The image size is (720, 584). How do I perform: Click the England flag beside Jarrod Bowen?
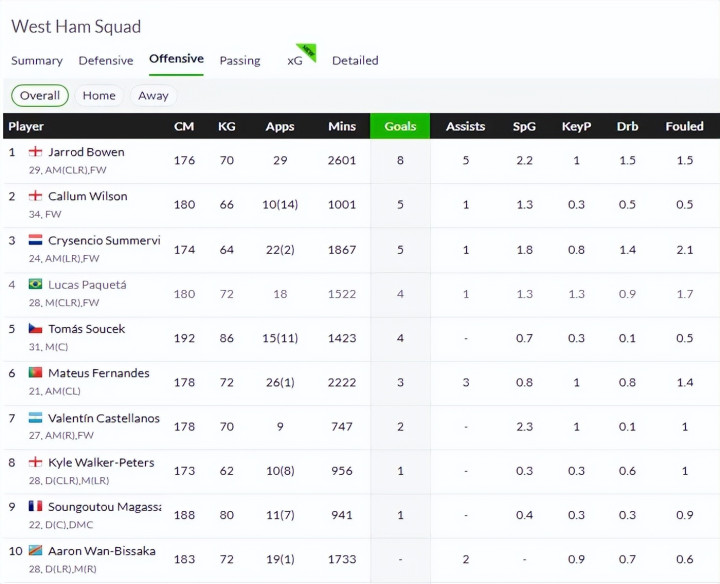(35, 152)
